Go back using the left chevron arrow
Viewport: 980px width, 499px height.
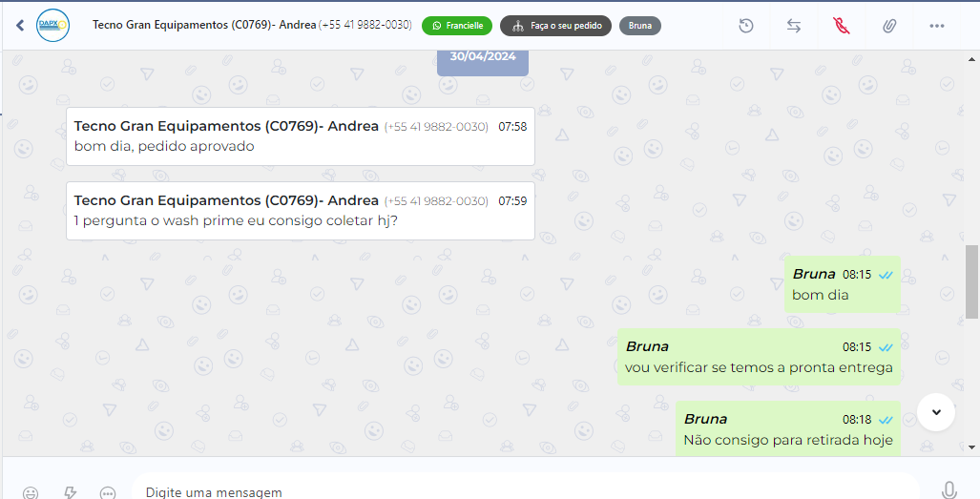coord(20,25)
